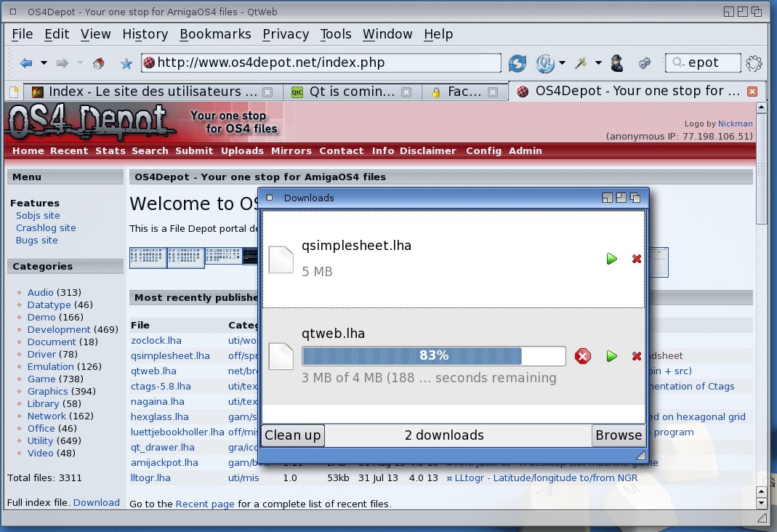
Task: Remove qtweb.lha from the downloads list
Action: 637,356
